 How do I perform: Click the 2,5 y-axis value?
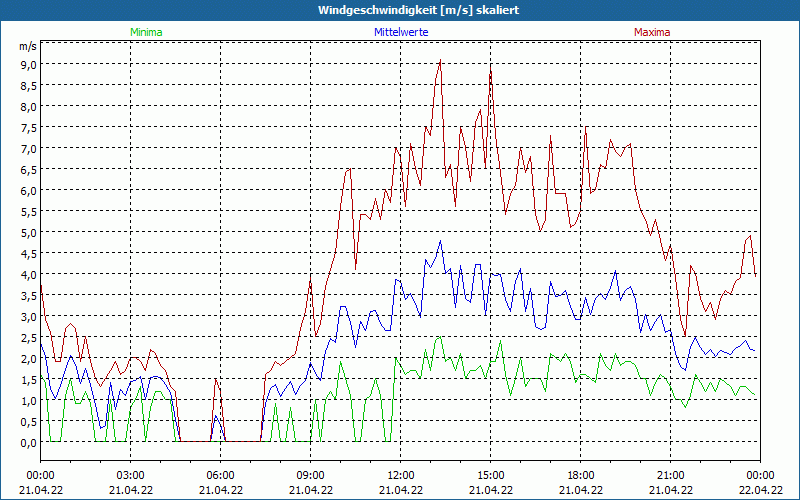28,338
